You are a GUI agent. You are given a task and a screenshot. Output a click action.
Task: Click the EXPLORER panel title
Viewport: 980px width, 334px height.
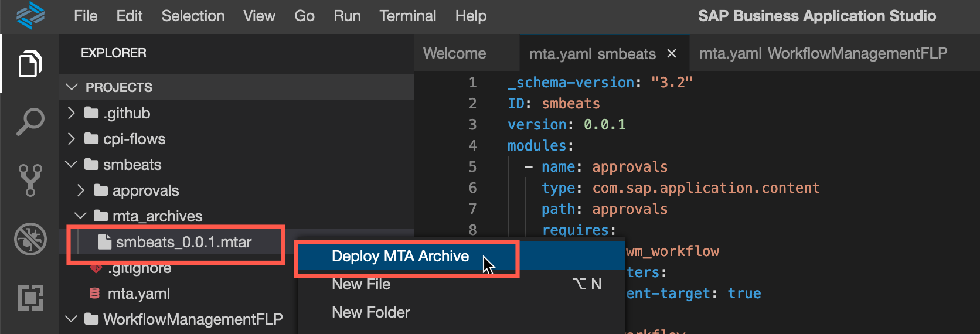[114, 53]
